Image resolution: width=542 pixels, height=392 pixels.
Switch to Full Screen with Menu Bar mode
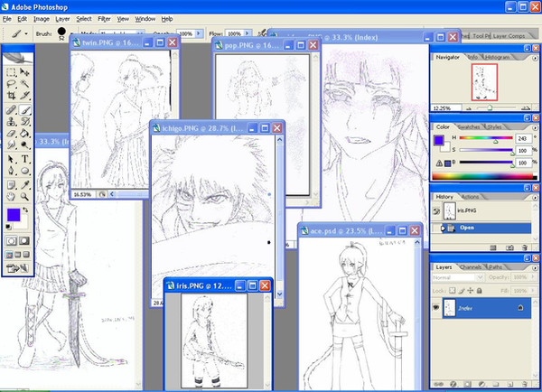tap(18, 255)
